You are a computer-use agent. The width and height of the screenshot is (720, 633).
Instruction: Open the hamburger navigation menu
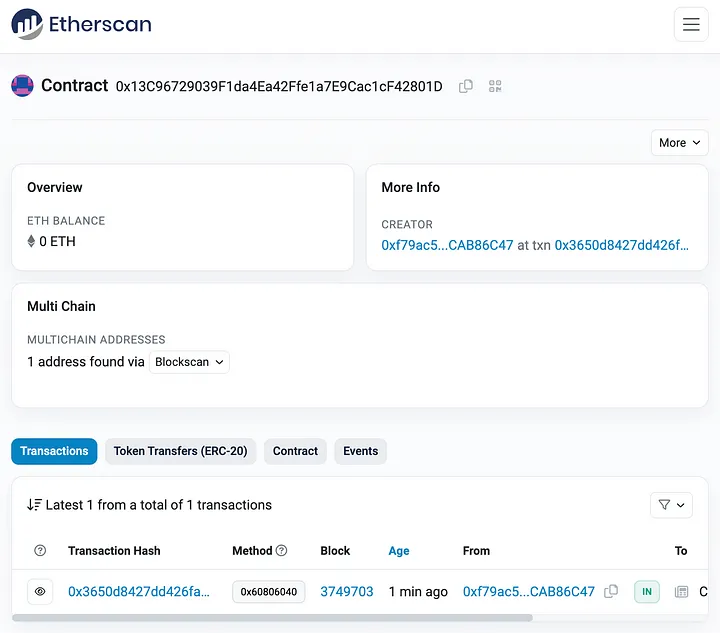click(x=690, y=25)
